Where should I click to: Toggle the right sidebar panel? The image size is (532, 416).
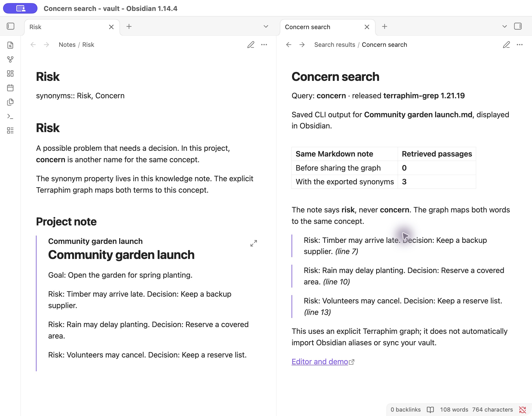tap(518, 26)
